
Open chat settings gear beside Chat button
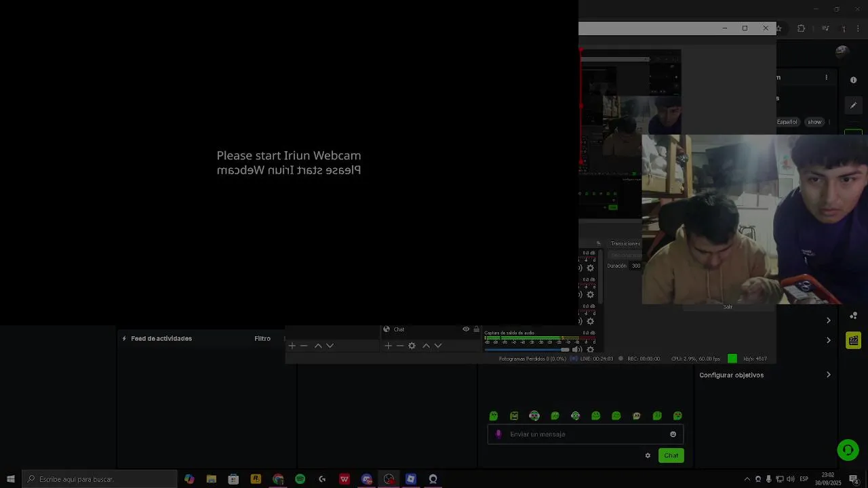pos(648,455)
